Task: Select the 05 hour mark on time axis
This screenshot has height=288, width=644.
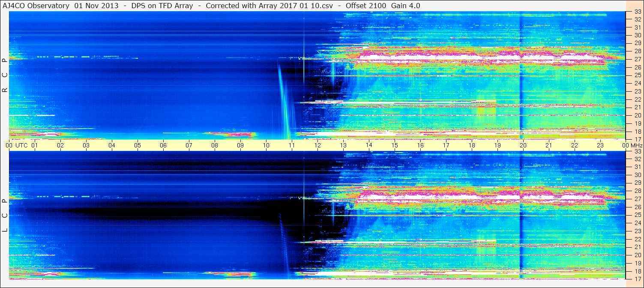Action: (138, 146)
